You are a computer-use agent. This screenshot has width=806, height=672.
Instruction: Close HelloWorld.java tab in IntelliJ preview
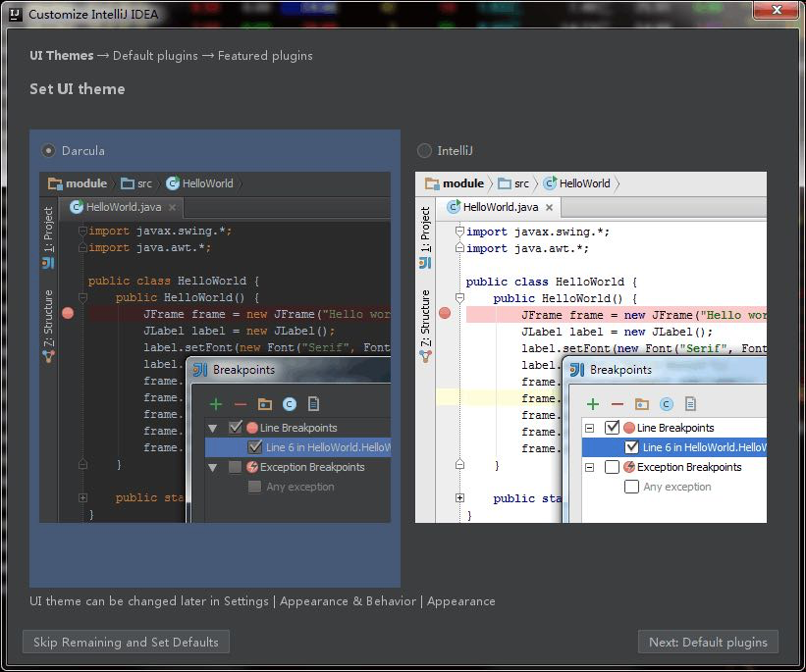pos(550,207)
